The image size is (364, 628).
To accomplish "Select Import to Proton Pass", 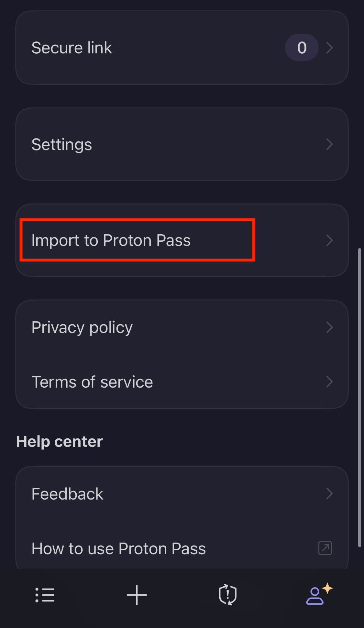I will [111, 240].
